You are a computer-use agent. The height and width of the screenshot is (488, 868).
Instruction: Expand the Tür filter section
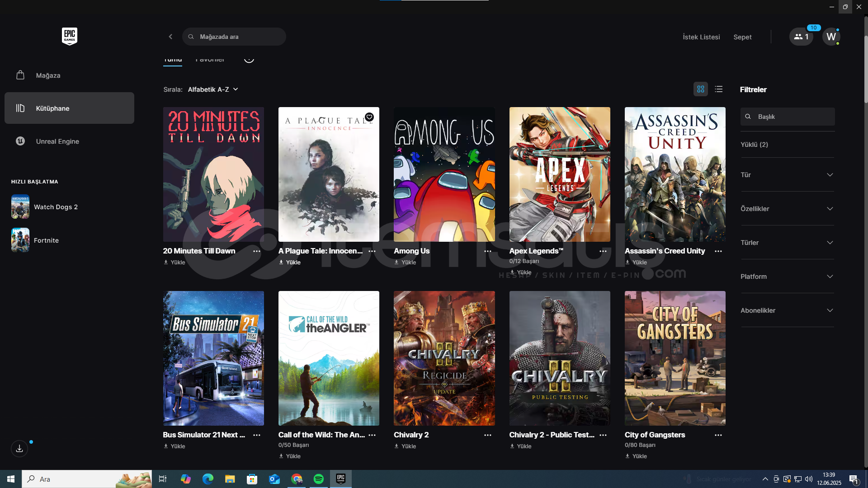(787, 175)
